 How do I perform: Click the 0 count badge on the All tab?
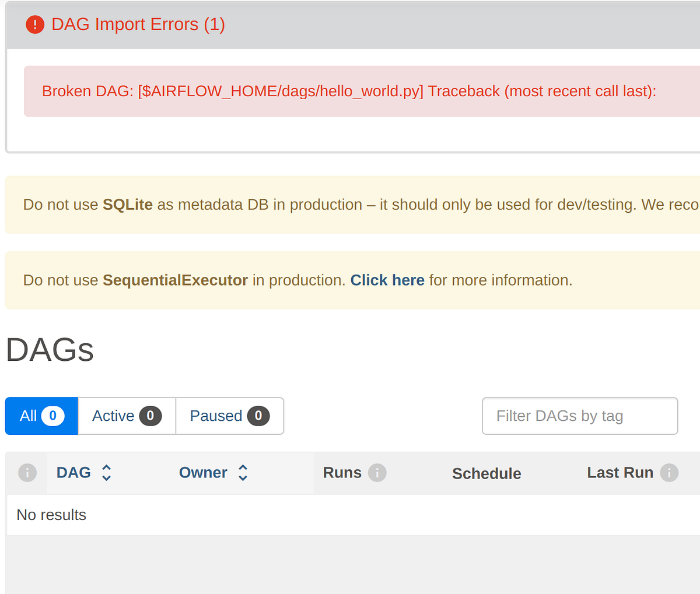coord(52,416)
